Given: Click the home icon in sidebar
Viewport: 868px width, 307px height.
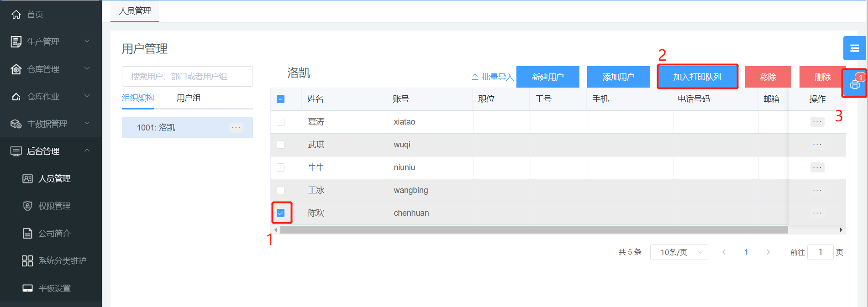Looking at the screenshot, I should [16, 15].
